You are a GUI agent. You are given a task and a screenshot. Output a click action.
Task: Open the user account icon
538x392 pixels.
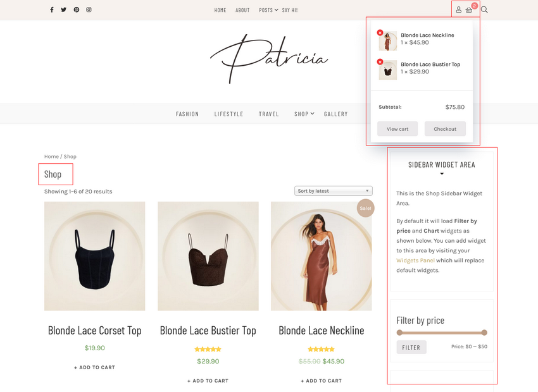pyautogui.click(x=458, y=9)
